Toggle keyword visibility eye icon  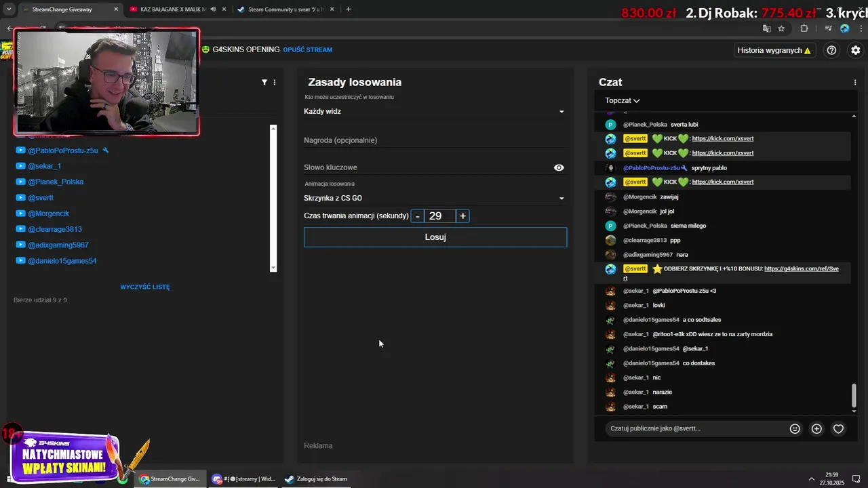pyautogui.click(x=559, y=167)
